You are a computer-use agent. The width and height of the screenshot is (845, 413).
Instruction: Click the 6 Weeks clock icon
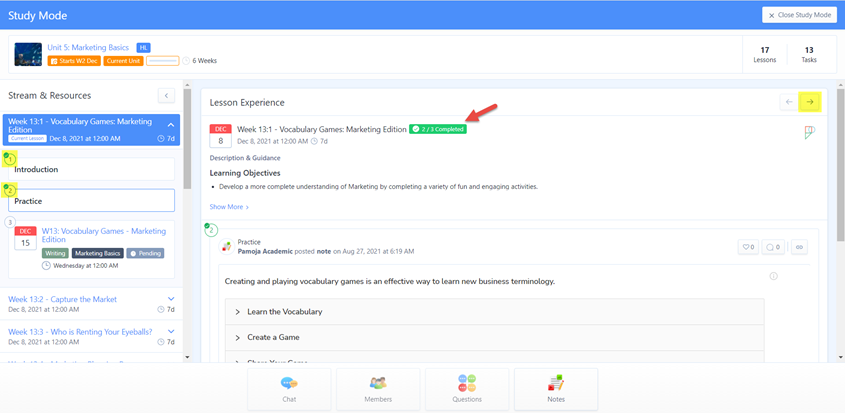tap(186, 61)
